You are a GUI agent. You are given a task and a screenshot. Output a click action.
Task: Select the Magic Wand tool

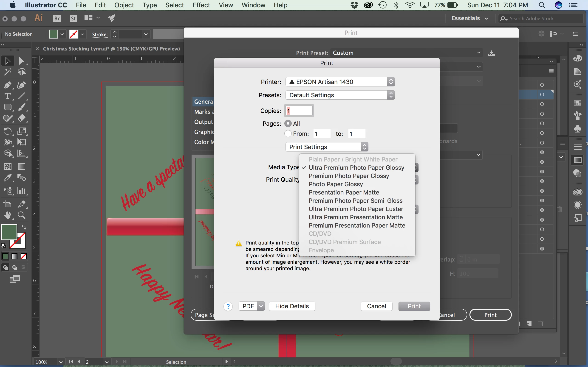pos(7,72)
